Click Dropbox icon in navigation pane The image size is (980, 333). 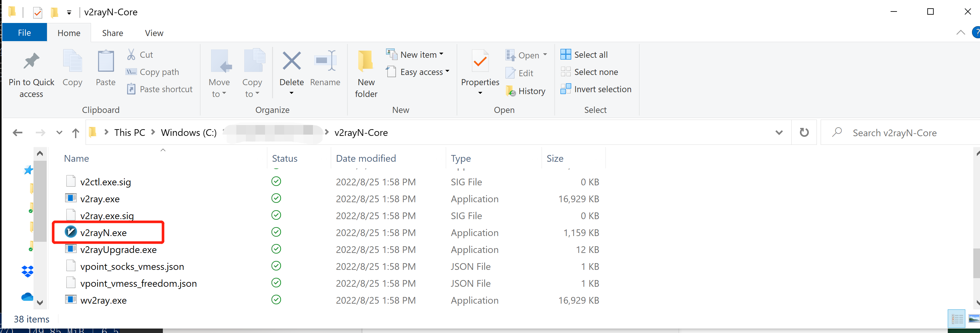[x=27, y=271]
